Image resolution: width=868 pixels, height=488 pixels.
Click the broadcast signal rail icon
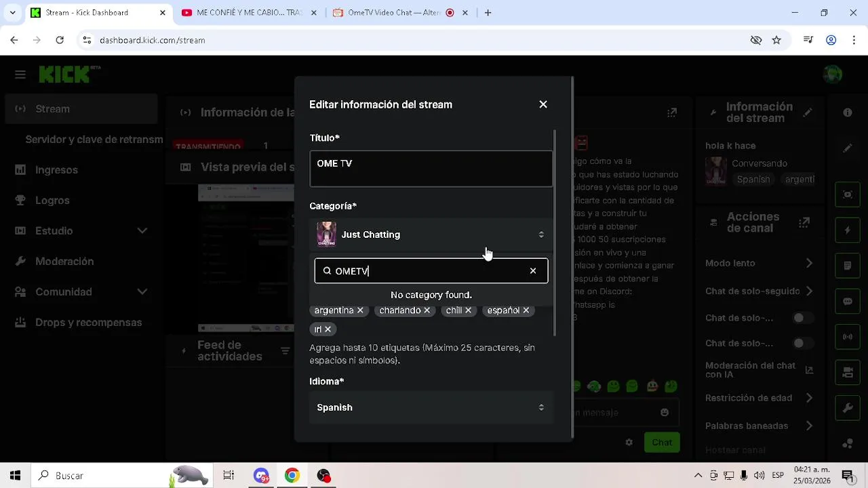(848, 336)
